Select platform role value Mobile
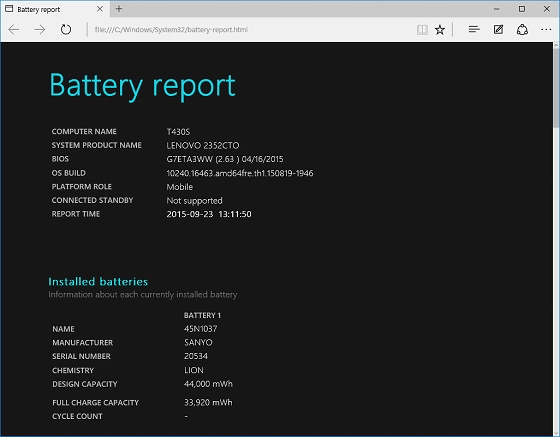 click(180, 187)
